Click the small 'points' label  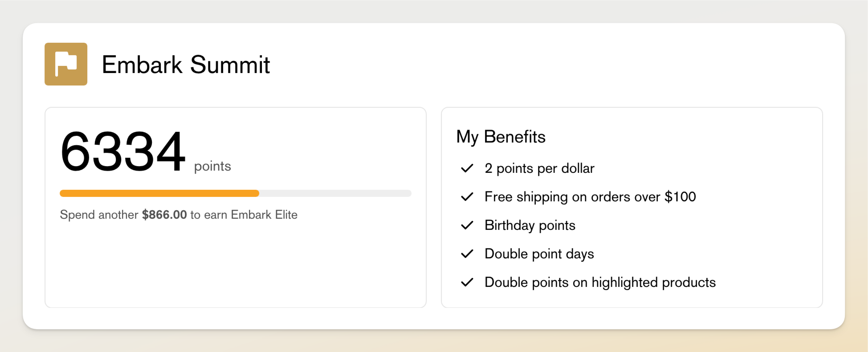click(x=212, y=166)
